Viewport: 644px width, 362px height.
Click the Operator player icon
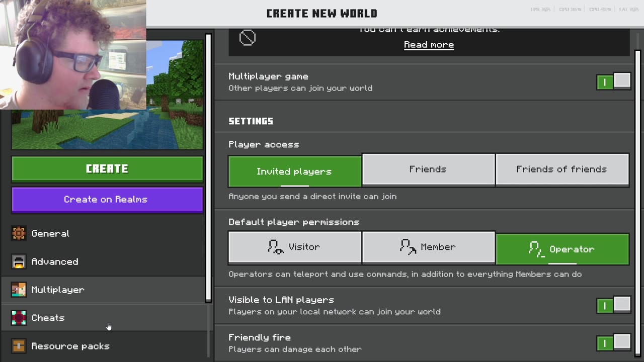(x=537, y=249)
